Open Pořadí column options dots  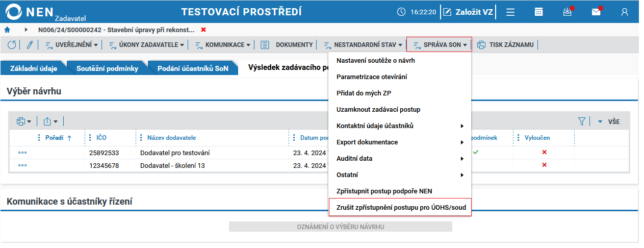[x=39, y=138]
